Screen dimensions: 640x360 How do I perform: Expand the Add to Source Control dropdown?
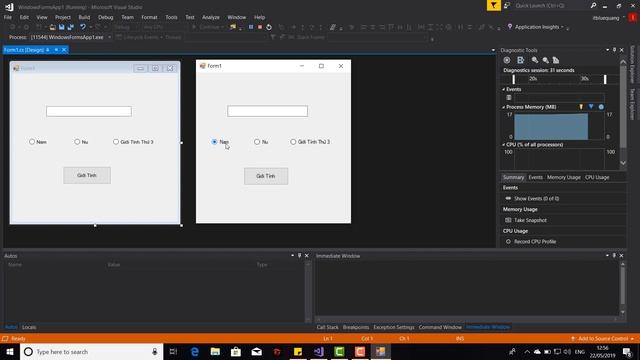click(x=633, y=338)
